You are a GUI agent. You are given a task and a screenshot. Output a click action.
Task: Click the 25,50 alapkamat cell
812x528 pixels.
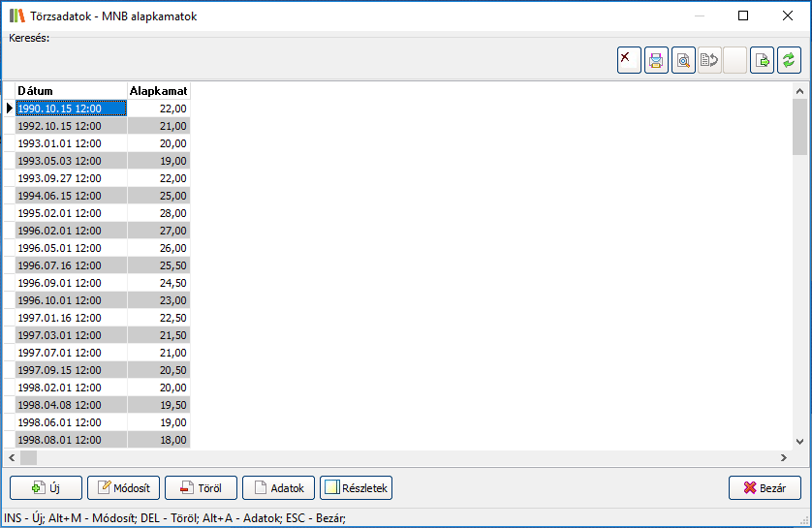pyautogui.click(x=158, y=265)
